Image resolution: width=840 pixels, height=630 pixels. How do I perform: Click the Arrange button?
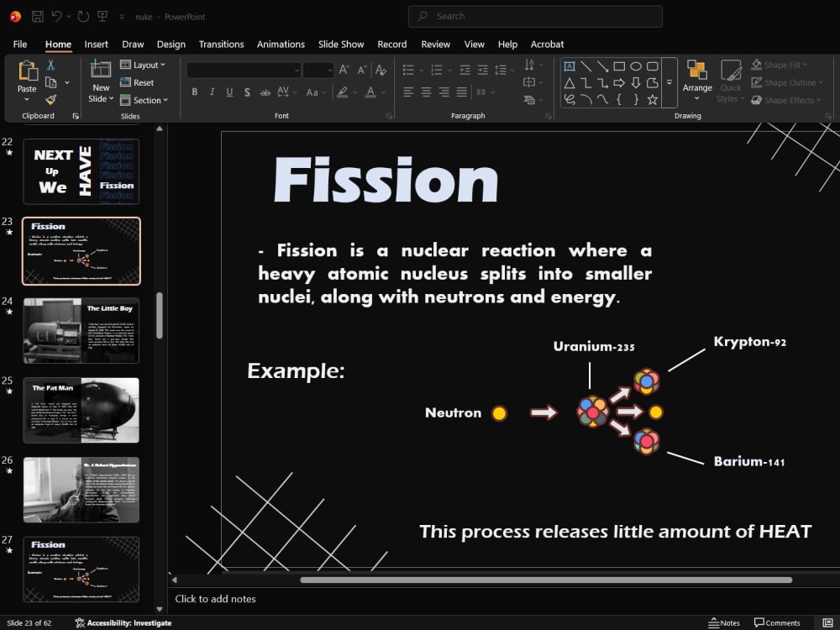point(697,81)
